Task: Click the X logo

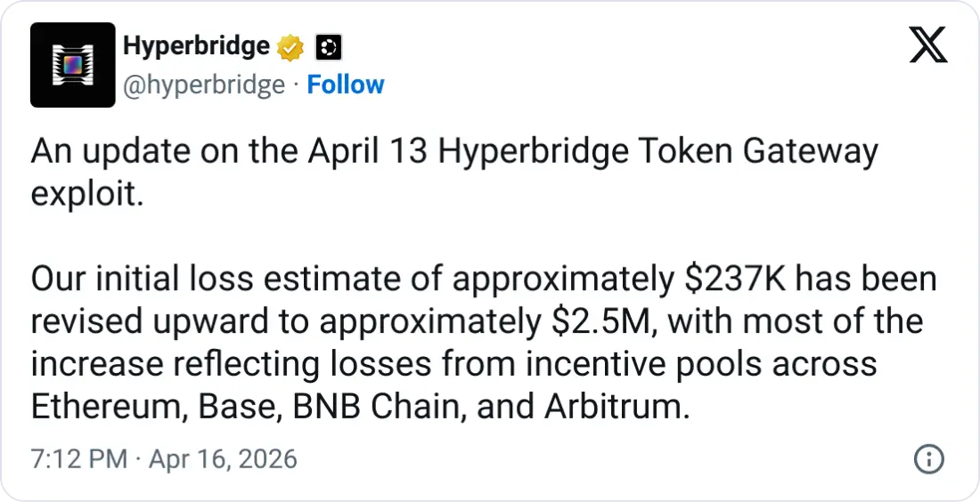Action: click(x=928, y=45)
